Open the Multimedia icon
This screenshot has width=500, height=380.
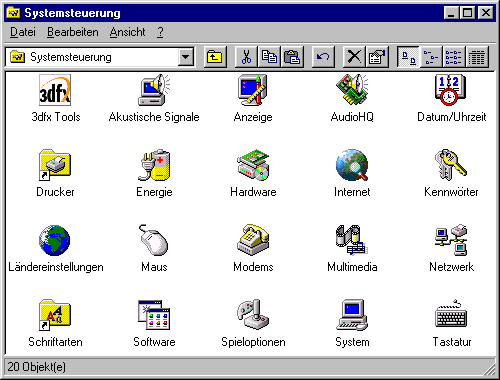352,240
